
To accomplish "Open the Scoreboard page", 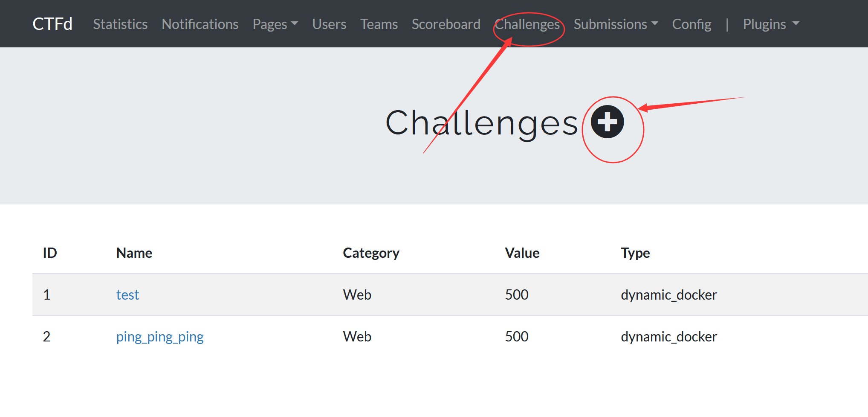I will [446, 24].
